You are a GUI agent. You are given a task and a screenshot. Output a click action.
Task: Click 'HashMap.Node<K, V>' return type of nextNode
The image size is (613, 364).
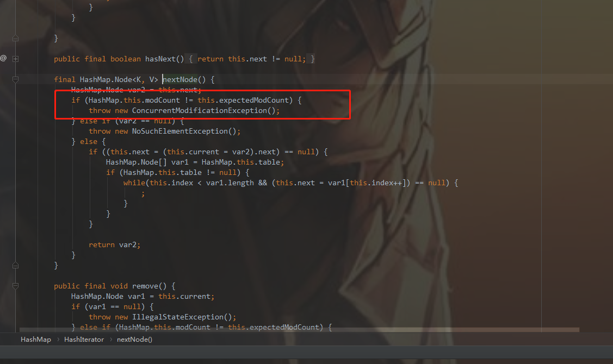point(119,80)
